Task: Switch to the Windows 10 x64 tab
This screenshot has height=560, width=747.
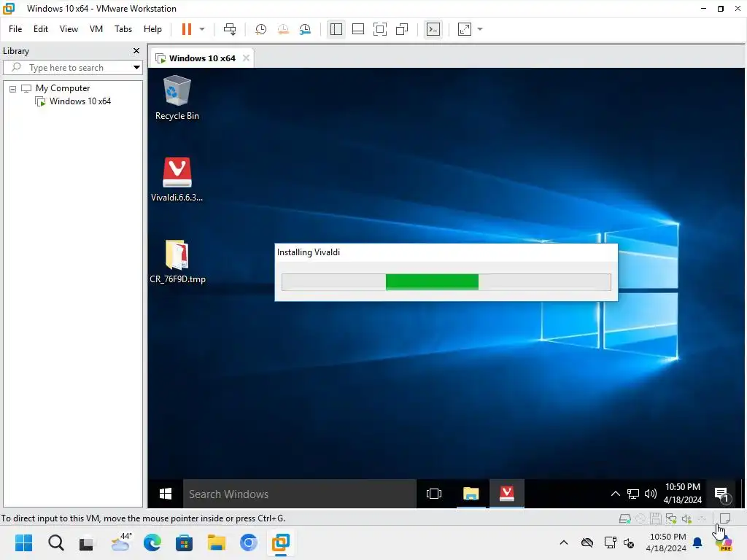Action: [x=202, y=58]
